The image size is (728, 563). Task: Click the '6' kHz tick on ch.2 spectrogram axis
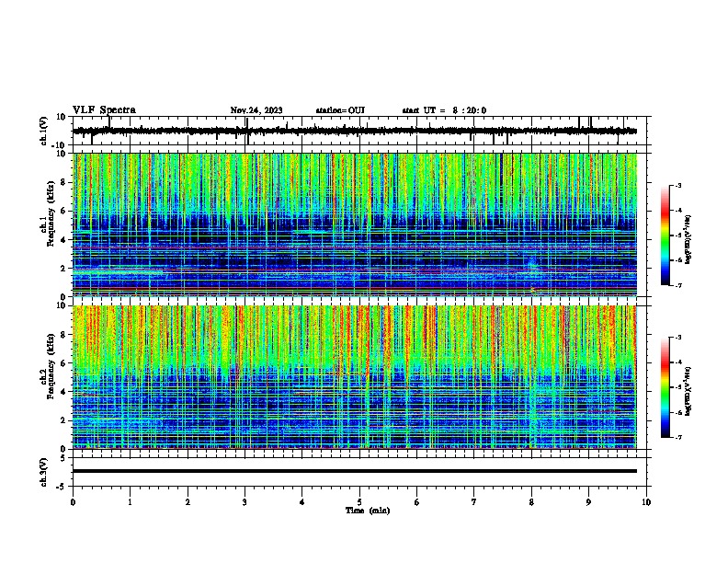63,363
